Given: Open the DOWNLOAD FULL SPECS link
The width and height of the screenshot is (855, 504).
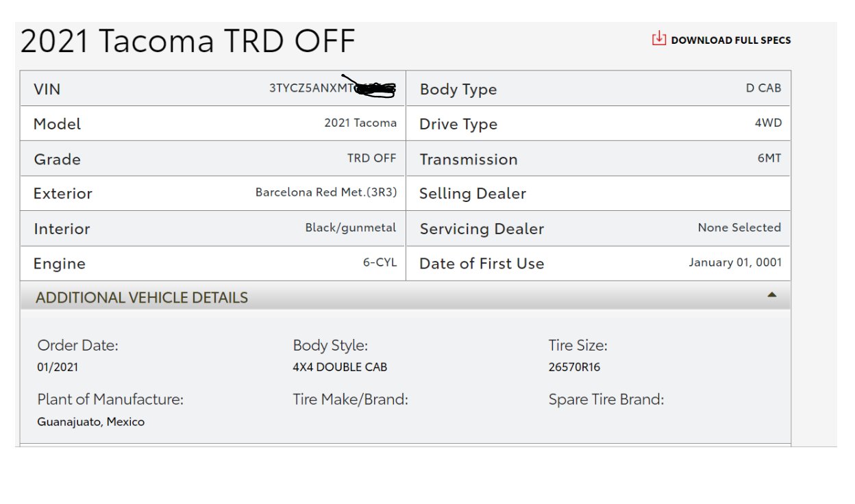Looking at the screenshot, I should tap(730, 40).
